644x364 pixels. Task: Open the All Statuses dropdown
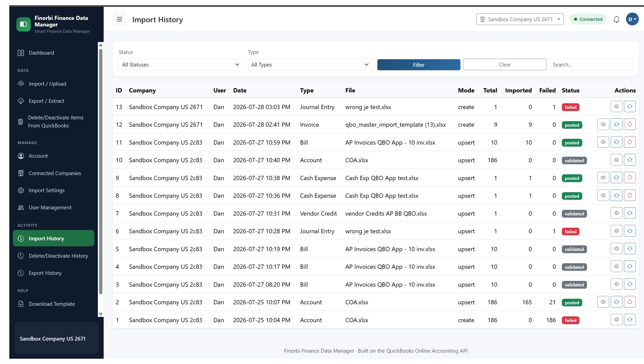pyautogui.click(x=182, y=64)
